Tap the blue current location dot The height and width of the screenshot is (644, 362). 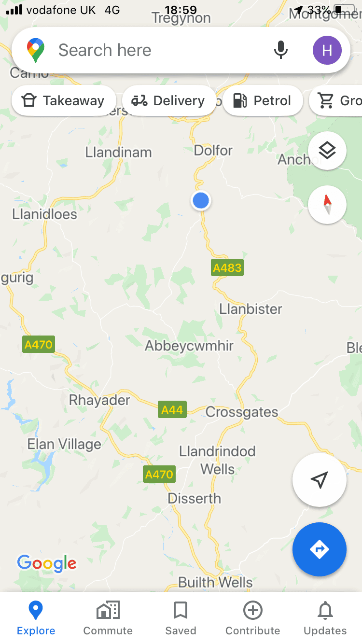pos(201,200)
